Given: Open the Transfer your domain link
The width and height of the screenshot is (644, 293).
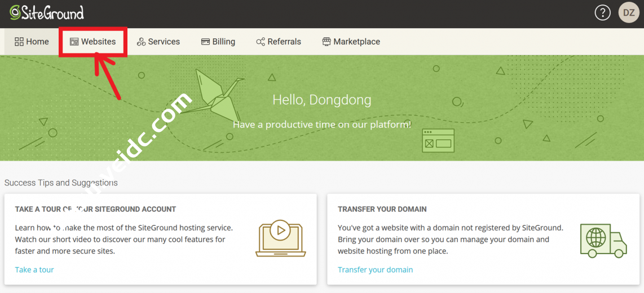Looking at the screenshot, I should (375, 270).
